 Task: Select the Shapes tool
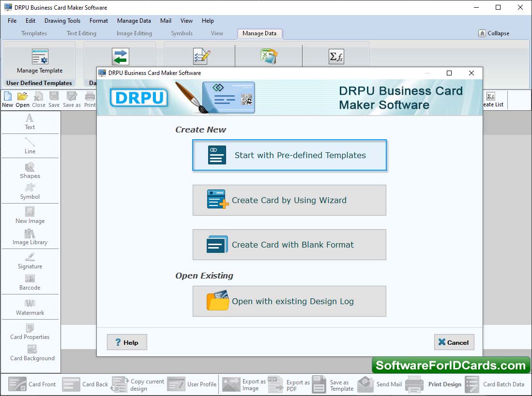[30, 171]
